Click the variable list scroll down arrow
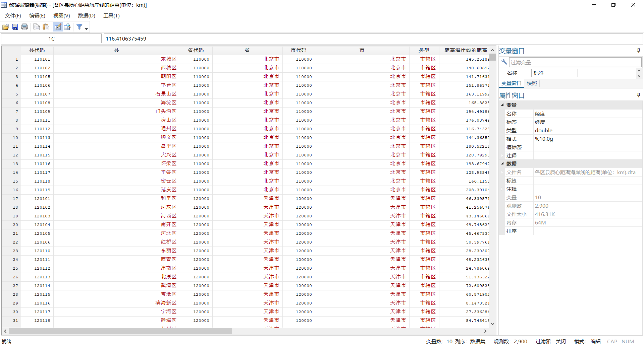Image resolution: width=644 pixels, height=345 pixels. click(639, 76)
